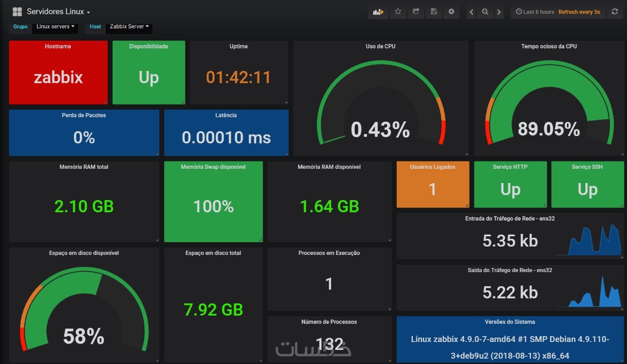The image size is (627, 364).
Task: Star this dashboard as favorite
Action: (x=398, y=12)
